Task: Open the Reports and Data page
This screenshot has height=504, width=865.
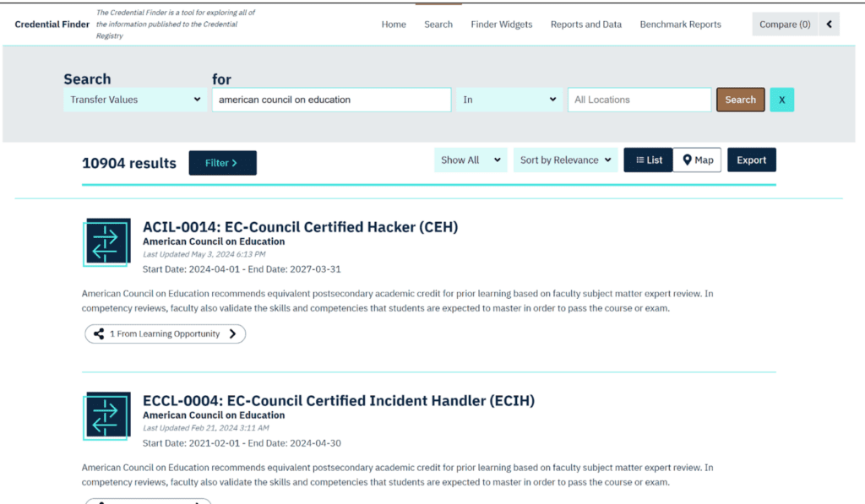Action: 585,24
